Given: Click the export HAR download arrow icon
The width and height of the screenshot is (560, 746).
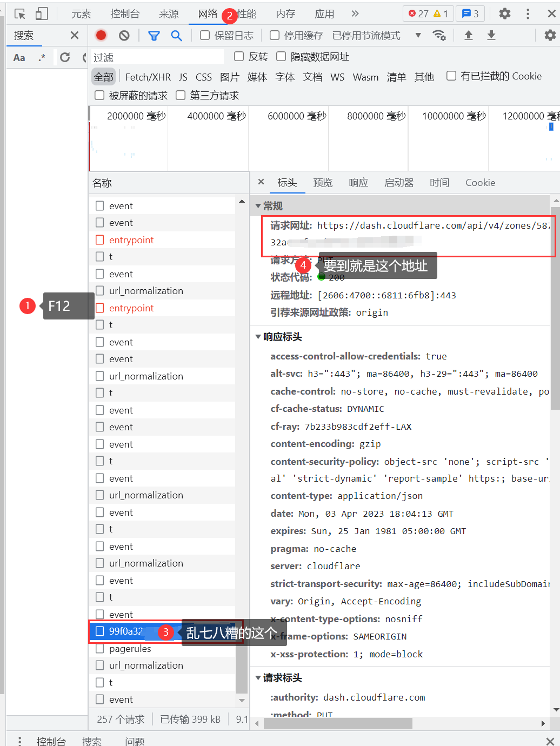Looking at the screenshot, I should [x=491, y=36].
